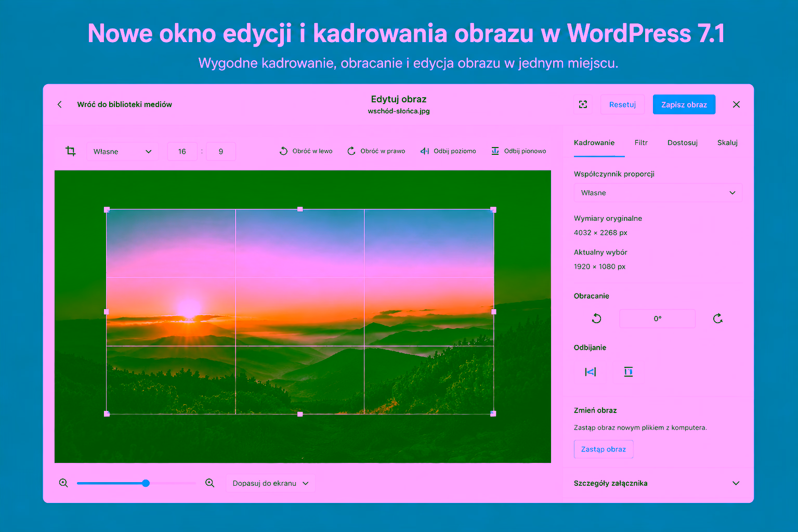Click the rotate counterclockwise icon under Obracanie
The height and width of the screenshot is (532, 798).
(596, 318)
